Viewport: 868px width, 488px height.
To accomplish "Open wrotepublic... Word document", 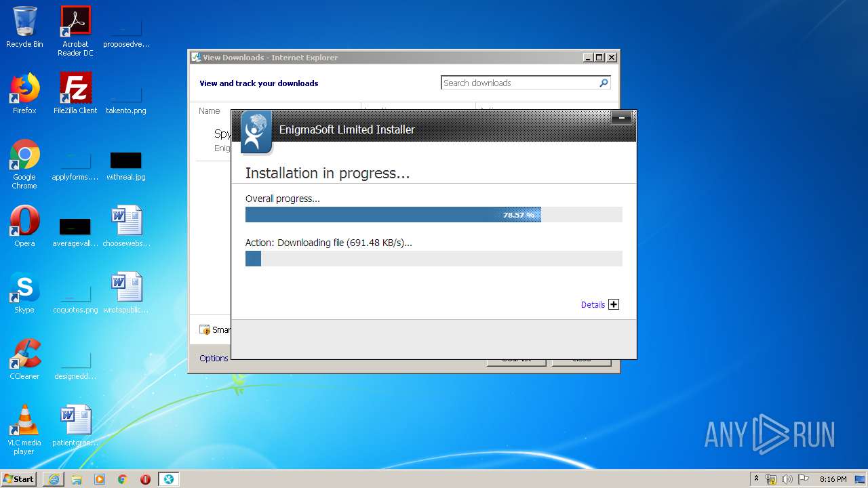I will [126, 293].
